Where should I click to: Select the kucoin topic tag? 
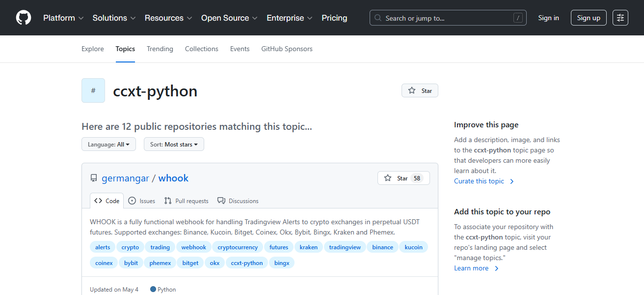(414, 247)
